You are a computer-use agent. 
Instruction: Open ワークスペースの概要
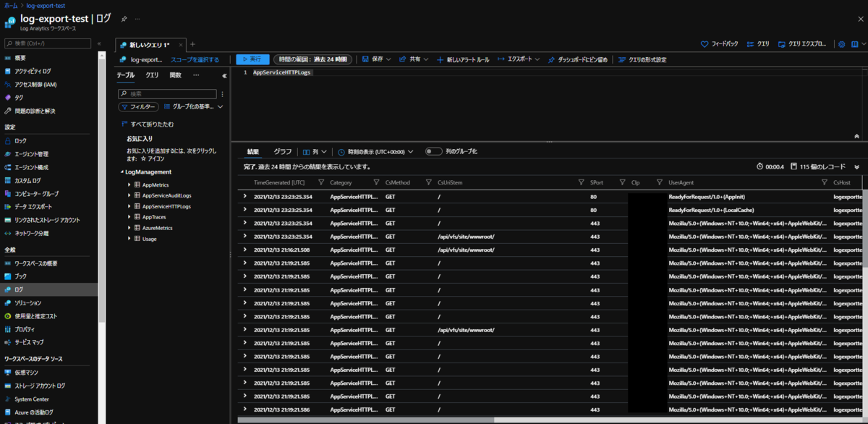coord(36,263)
